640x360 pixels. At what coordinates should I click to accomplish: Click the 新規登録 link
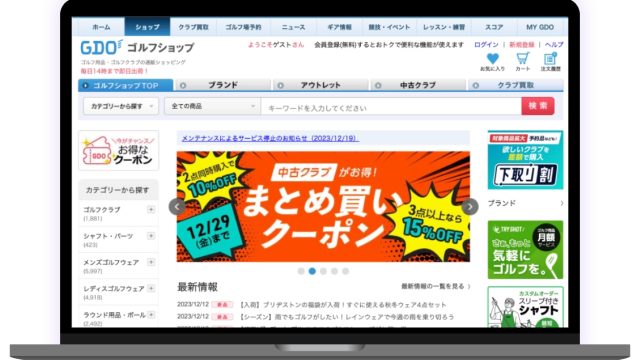tap(522, 44)
